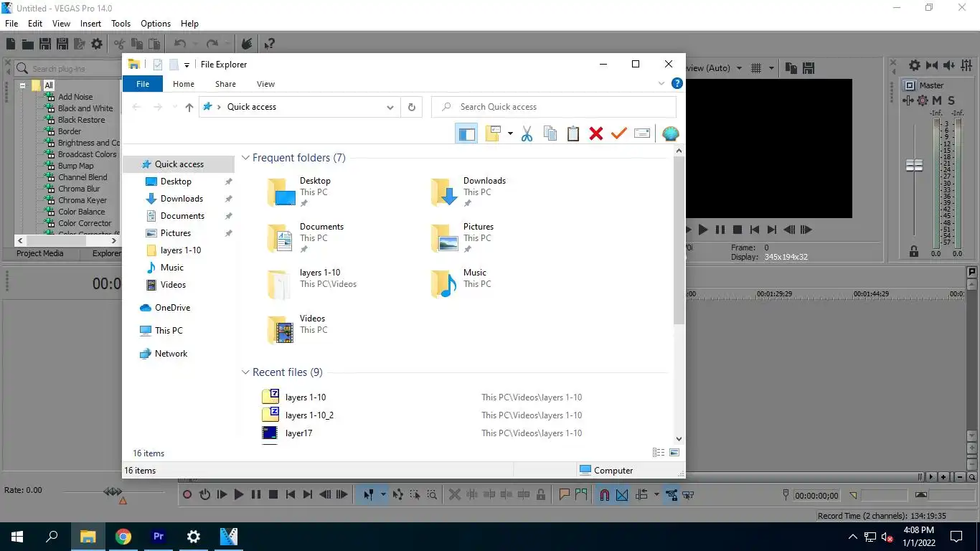Toggle Loop Playback in timeline transport
The image size is (980, 551).
click(204, 494)
